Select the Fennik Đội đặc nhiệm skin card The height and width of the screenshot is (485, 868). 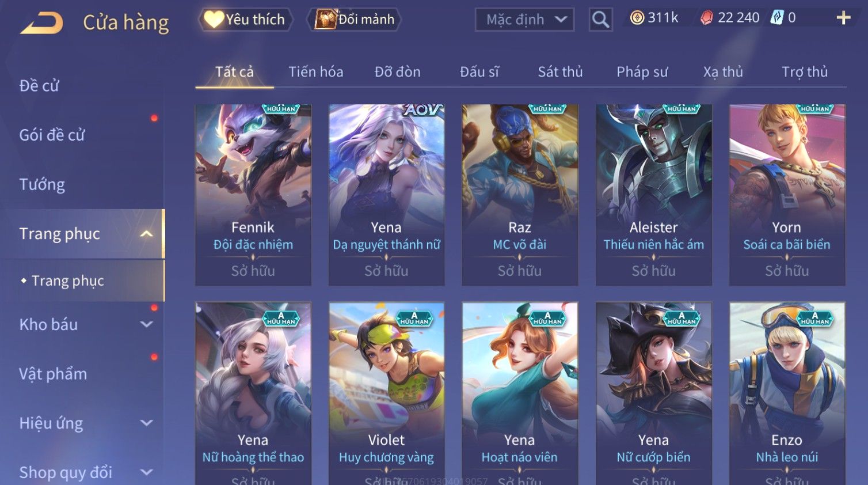click(253, 195)
